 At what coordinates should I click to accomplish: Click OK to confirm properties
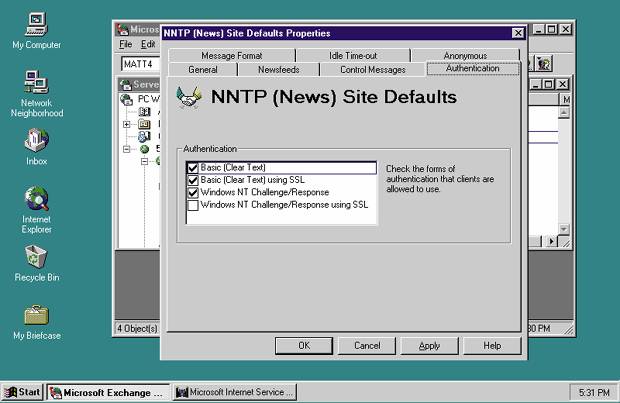(x=304, y=346)
